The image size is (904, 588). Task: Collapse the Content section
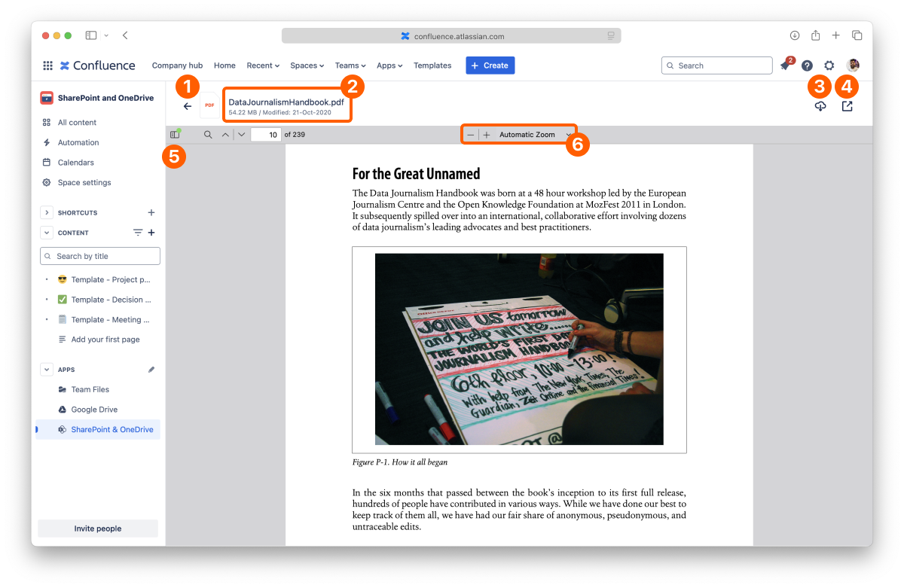point(47,233)
